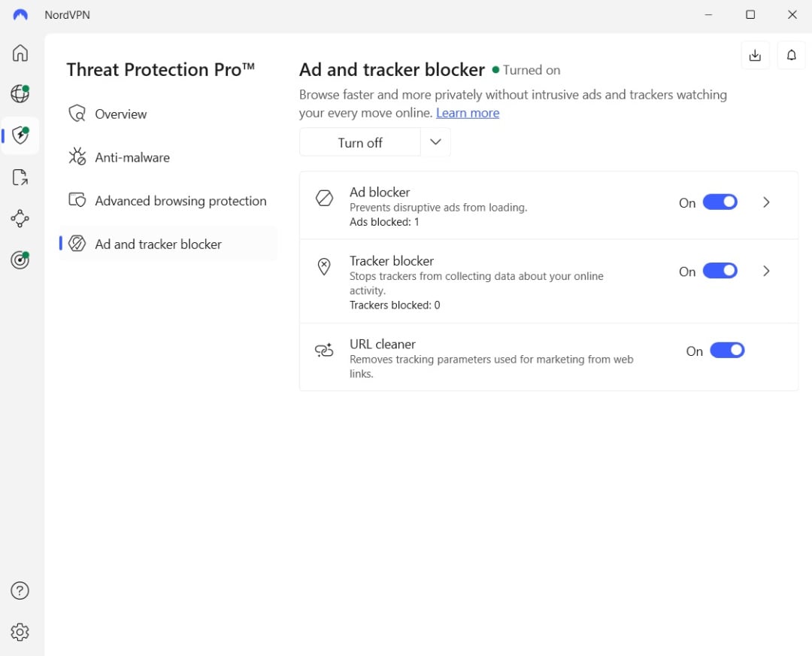Image resolution: width=812 pixels, height=656 pixels.
Task: Go to Advanced browsing protection item
Action: point(168,201)
